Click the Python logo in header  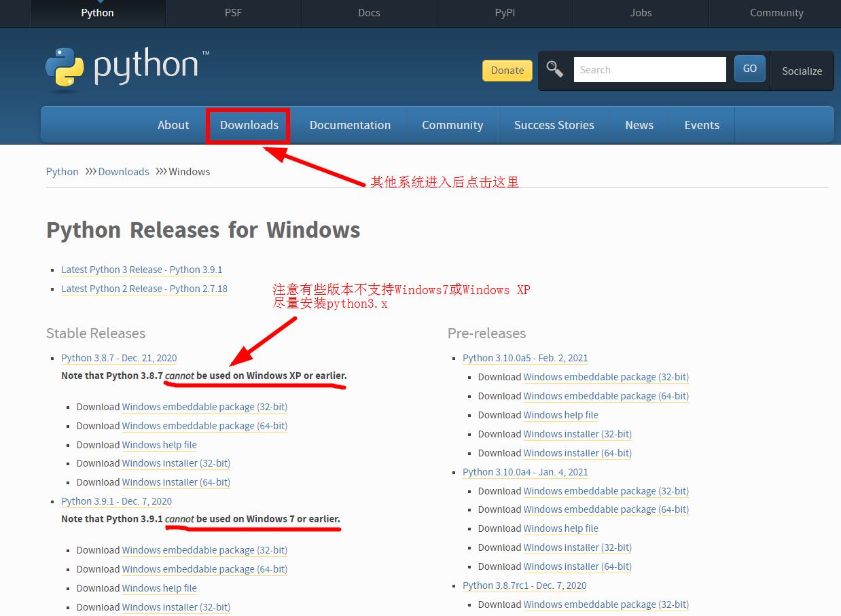click(x=127, y=69)
